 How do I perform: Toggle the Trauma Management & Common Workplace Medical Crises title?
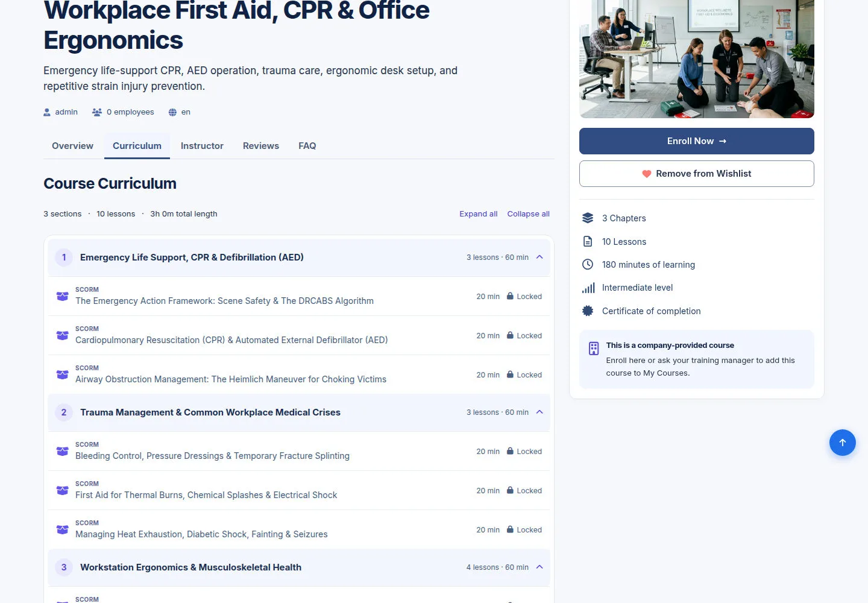tap(210, 412)
